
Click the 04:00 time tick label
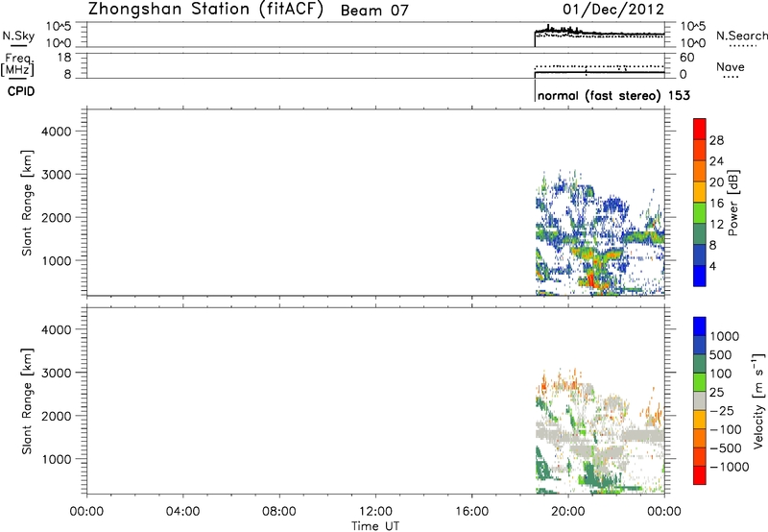182,512
